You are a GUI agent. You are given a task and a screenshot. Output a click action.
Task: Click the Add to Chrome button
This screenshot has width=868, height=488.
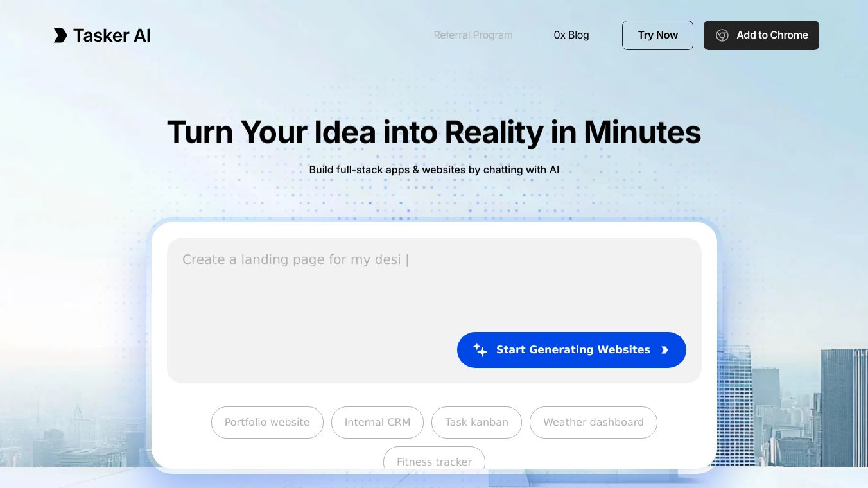[761, 35]
